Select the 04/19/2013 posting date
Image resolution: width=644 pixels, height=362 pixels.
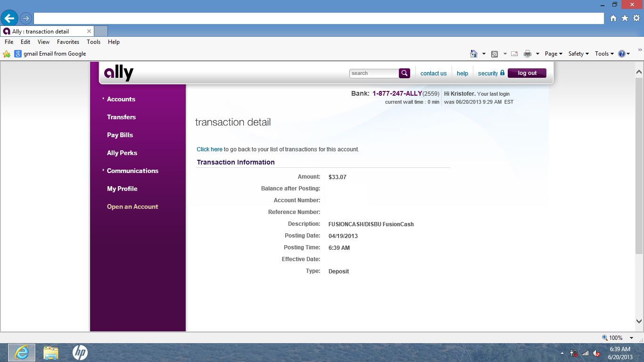[x=343, y=236]
